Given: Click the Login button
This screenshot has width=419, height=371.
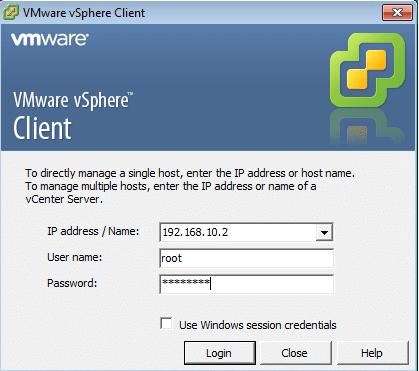Looking at the screenshot, I should (220, 353).
